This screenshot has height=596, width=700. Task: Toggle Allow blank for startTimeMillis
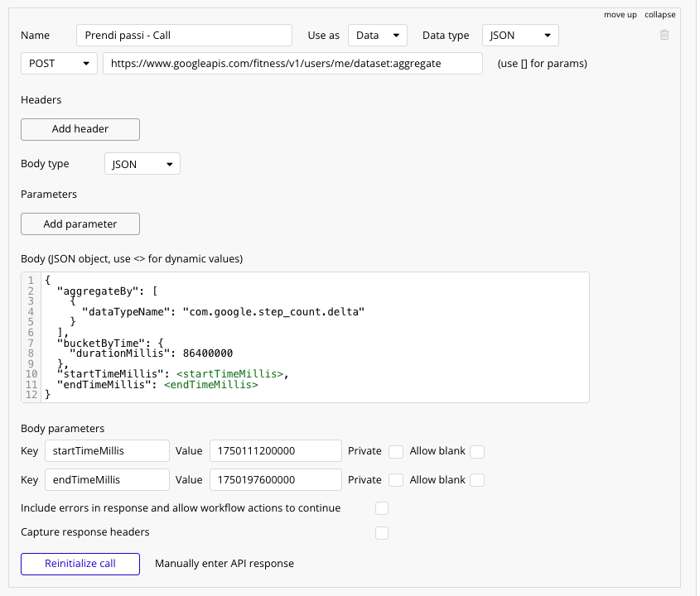point(477,452)
